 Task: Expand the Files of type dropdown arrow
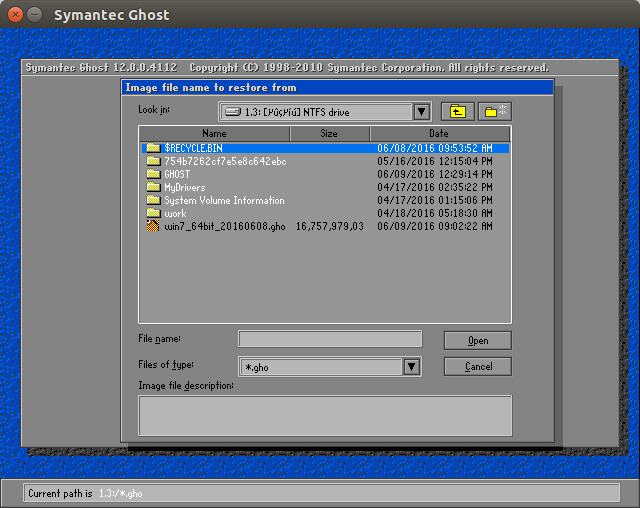point(412,367)
